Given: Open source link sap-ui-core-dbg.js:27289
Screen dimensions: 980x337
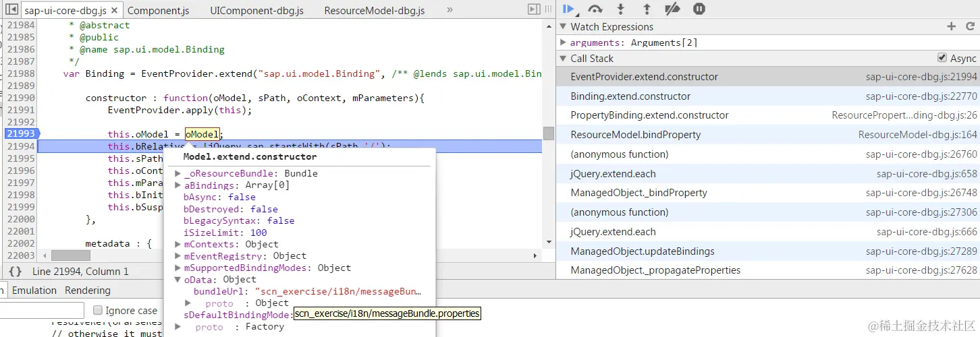Looking at the screenshot, I should click(921, 251).
